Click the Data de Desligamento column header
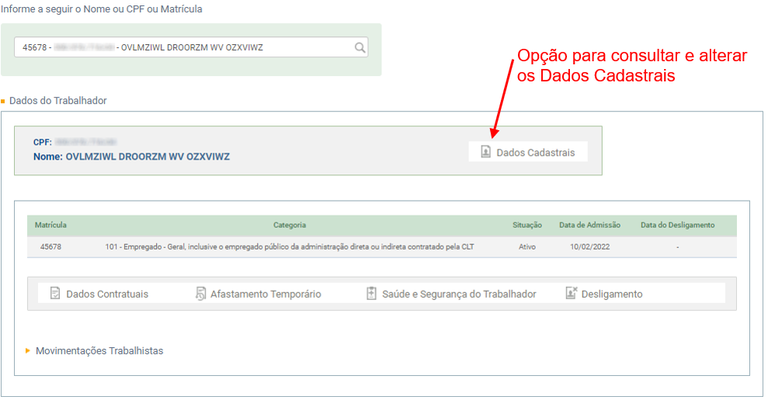This screenshot has height=400, width=768. [x=678, y=225]
